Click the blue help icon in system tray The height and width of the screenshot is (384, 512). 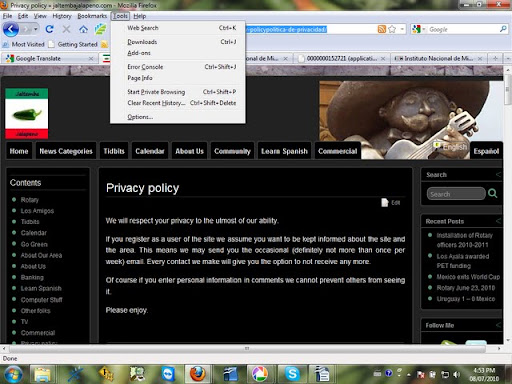coord(388,373)
